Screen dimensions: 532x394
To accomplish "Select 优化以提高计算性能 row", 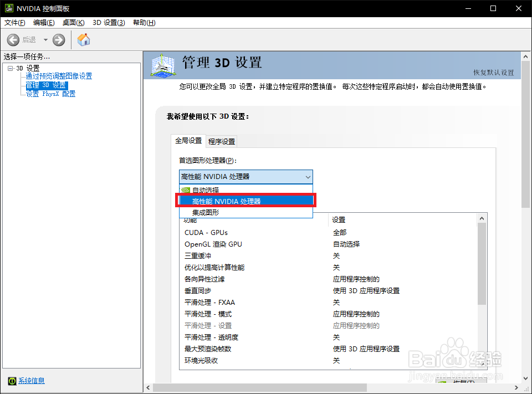I will click(328, 268).
